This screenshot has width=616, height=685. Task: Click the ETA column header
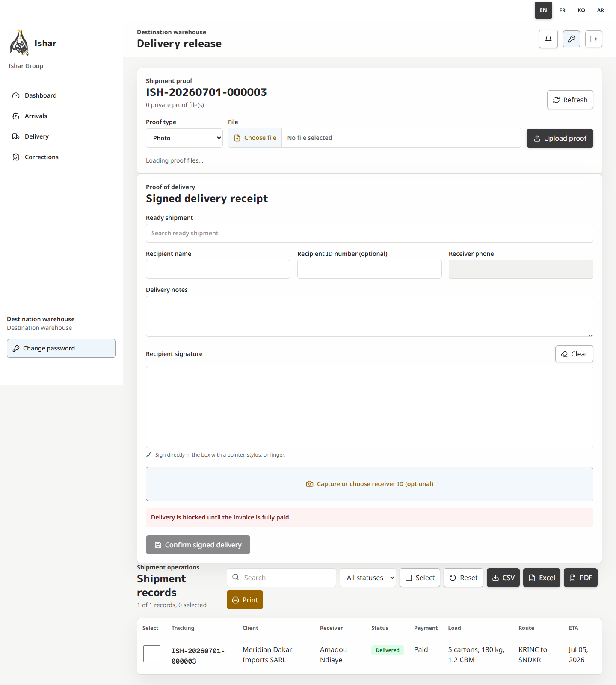[x=573, y=628]
